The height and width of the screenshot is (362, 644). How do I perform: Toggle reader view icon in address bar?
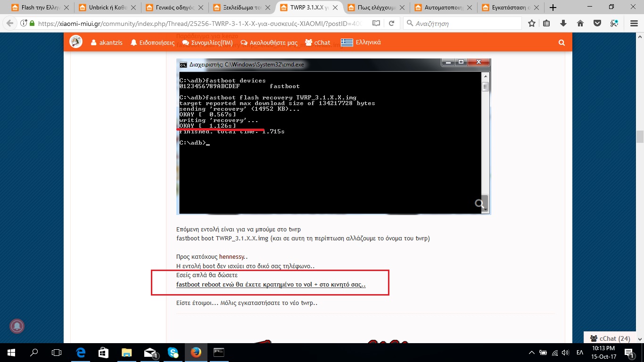tap(376, 24)
